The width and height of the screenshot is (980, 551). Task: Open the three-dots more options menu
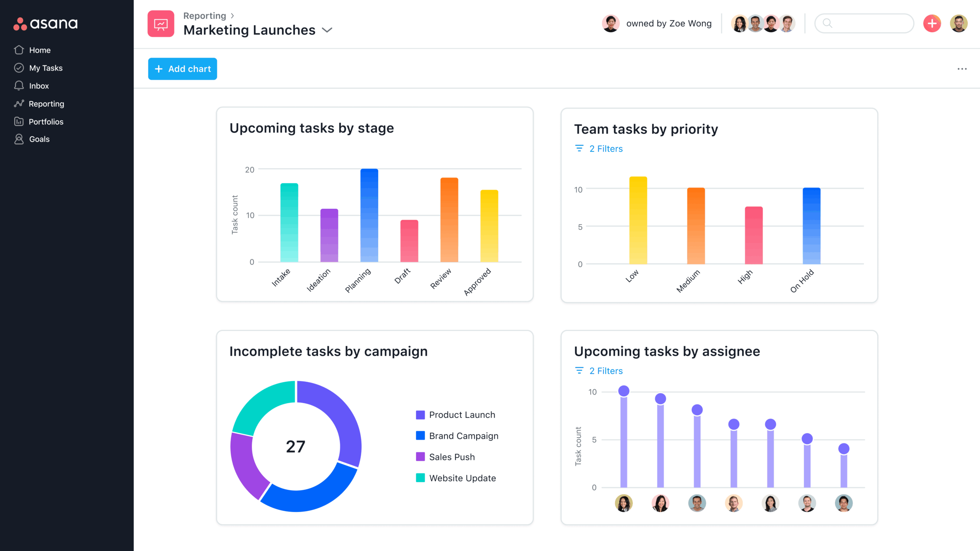pos(962,69)
